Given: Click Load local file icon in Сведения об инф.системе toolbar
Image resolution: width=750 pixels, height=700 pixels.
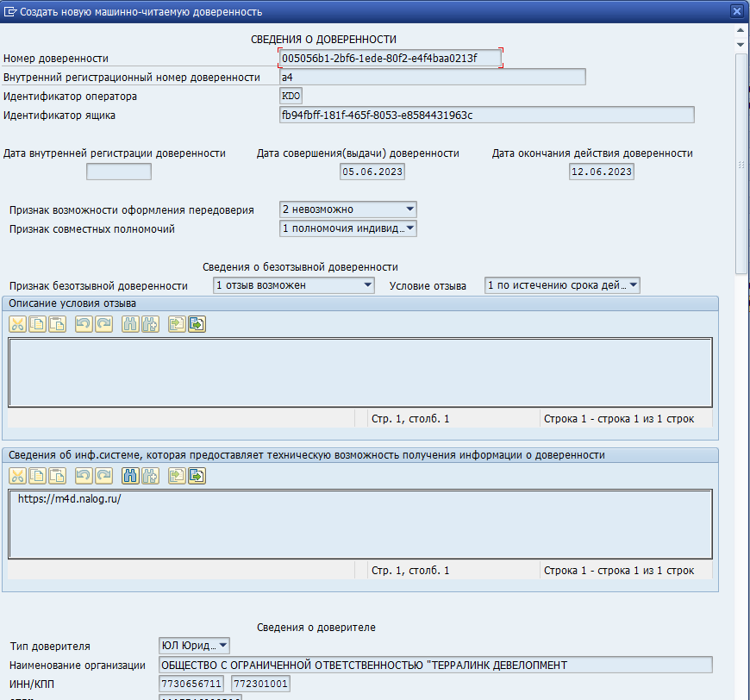Looking at the screenshot, I should pyautogui.click(x=177, y=475).
